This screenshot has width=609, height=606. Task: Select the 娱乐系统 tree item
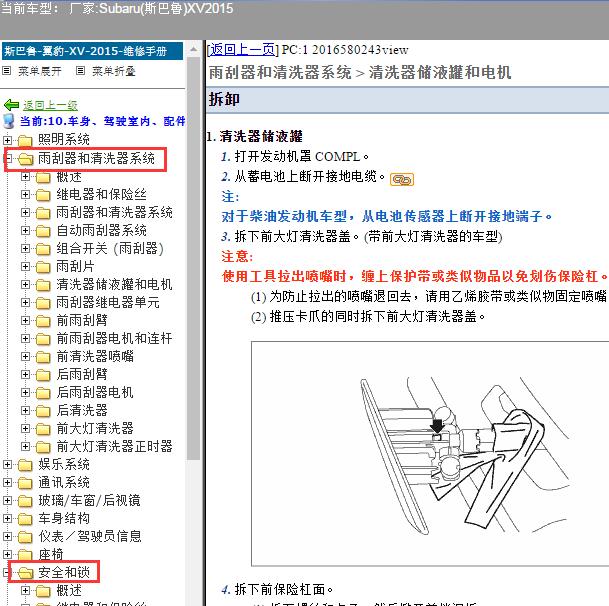tap(64, 465)
